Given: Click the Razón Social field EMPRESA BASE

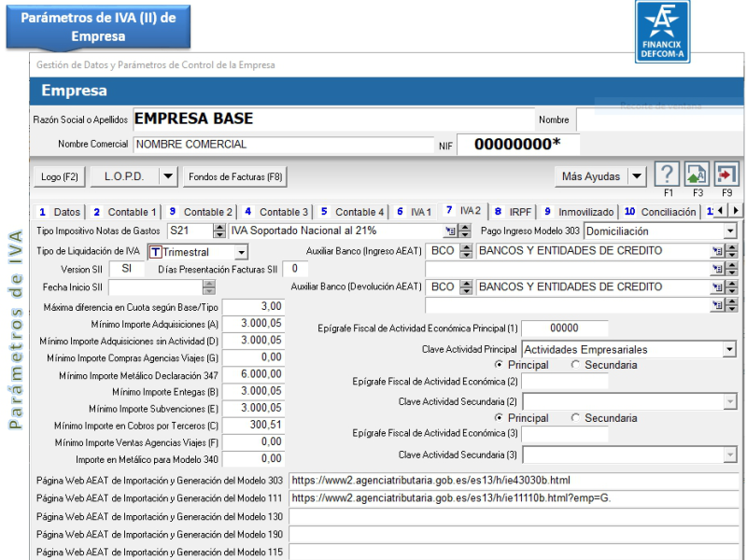Looking at the screenshot, I should [x=333, y=119].
